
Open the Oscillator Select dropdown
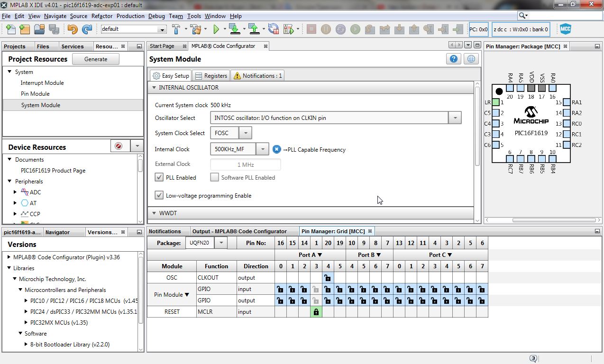click(455, 118)
